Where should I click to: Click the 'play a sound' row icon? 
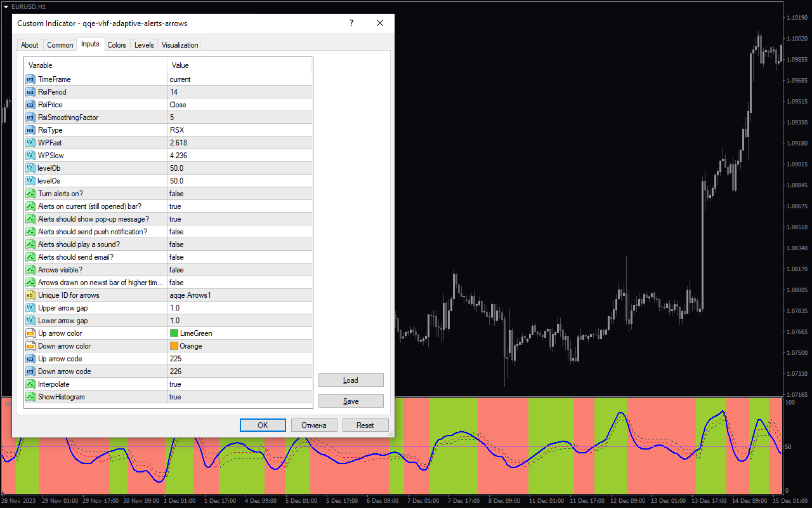tap(30, 244)
